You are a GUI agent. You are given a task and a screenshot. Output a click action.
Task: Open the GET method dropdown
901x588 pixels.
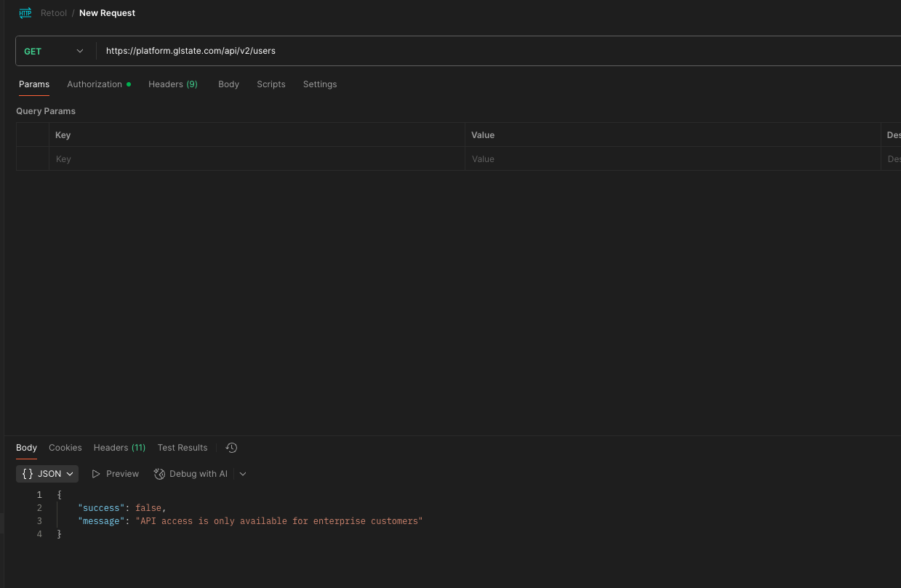coord(55,51)
